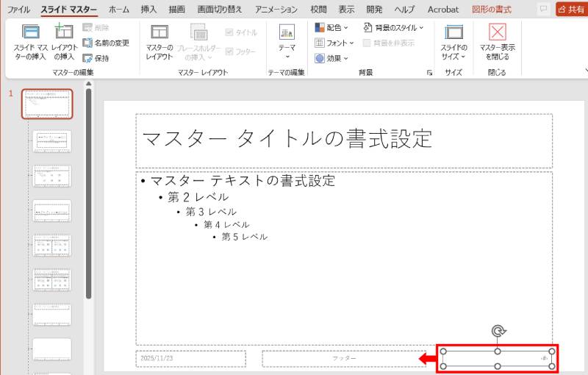Switch to Animations (アニメーション) tab
Screen dimensions: 588x375
coord(276,10)
